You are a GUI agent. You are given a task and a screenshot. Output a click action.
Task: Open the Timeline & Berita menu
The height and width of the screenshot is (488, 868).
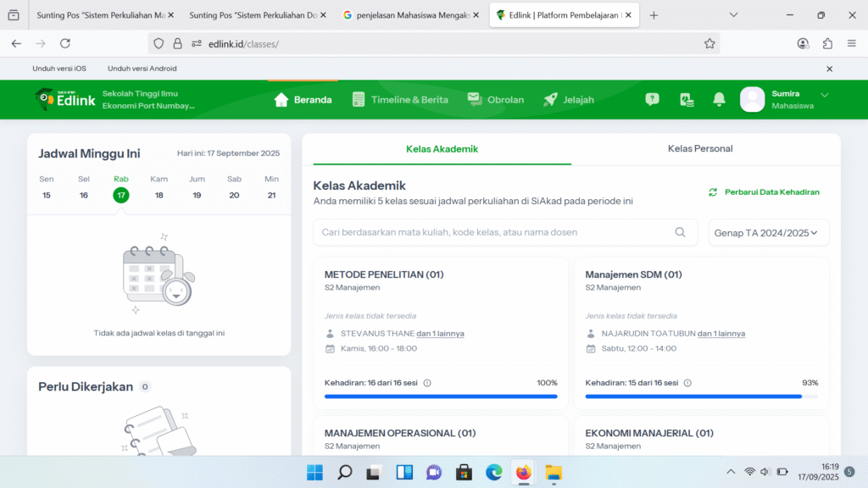pyautogui.click(x=400, y=99)
